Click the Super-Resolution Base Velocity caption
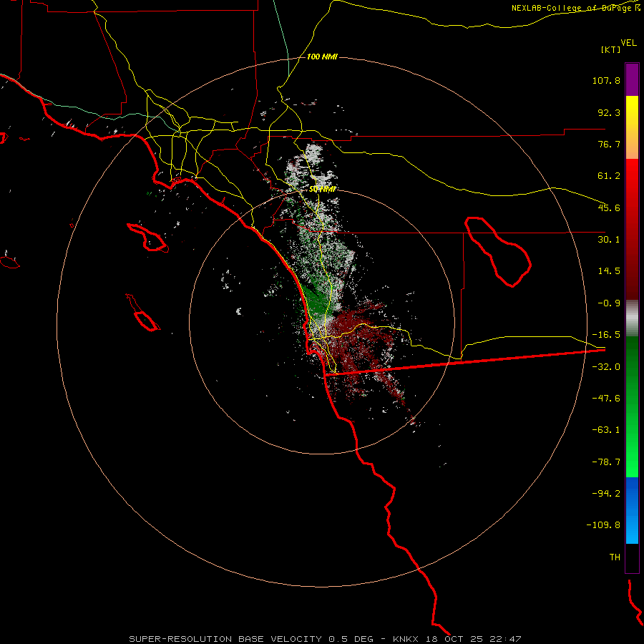Image resolution: width=644 pixels, height=644 pixels. (325, 639)
